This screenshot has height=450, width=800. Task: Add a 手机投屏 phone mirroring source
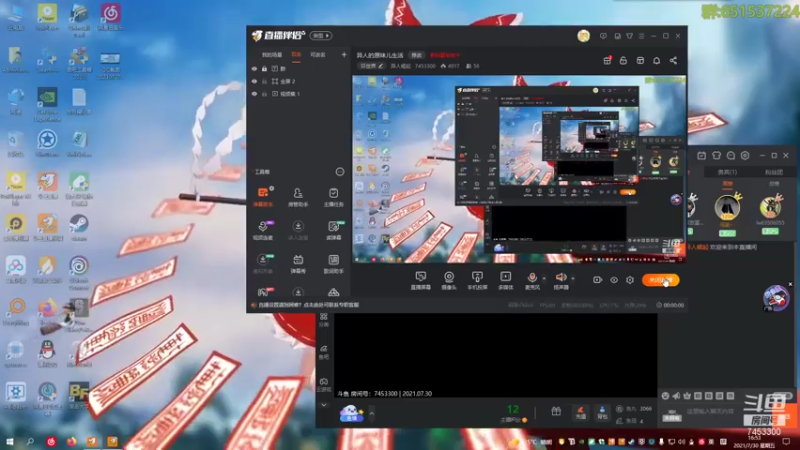tap(477, 280)
